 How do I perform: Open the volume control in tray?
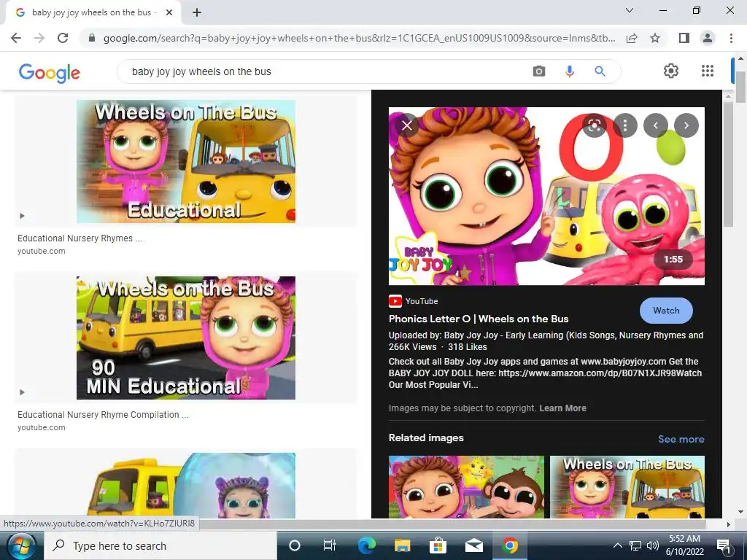pyautogui.click(x=653, y=545)
